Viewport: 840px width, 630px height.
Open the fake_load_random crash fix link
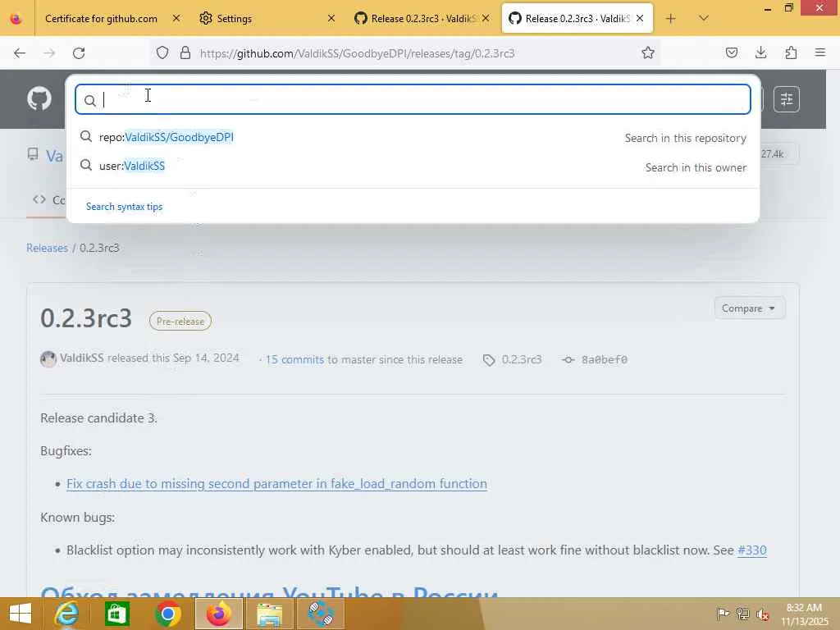pyautogui.click(x=276, y=484)
